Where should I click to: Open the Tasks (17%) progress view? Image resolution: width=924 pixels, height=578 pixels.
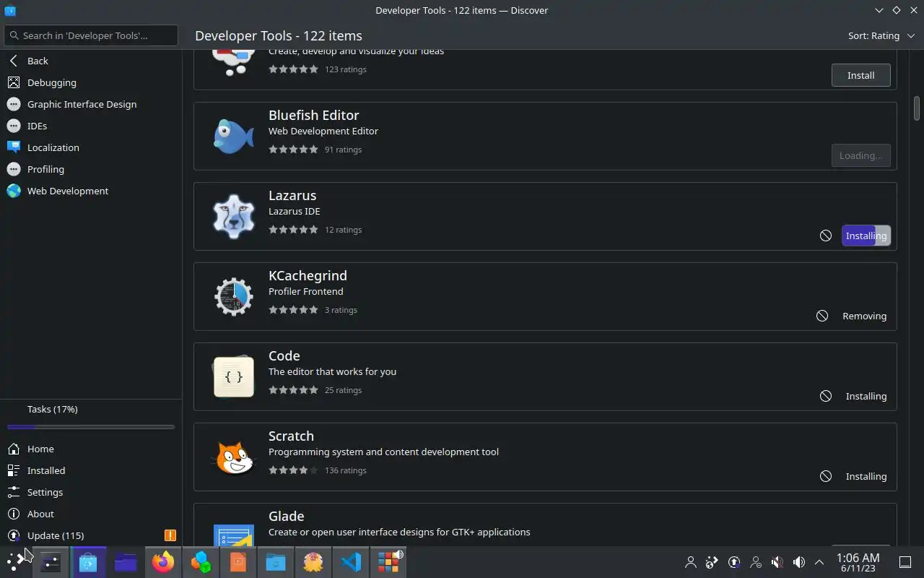[x=91, y=409]
